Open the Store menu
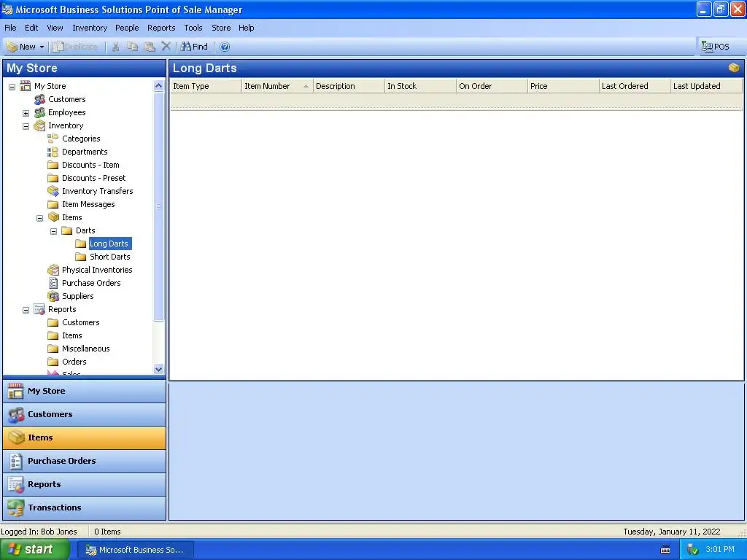Screen dimensions: 747x560 click(221, 28)
